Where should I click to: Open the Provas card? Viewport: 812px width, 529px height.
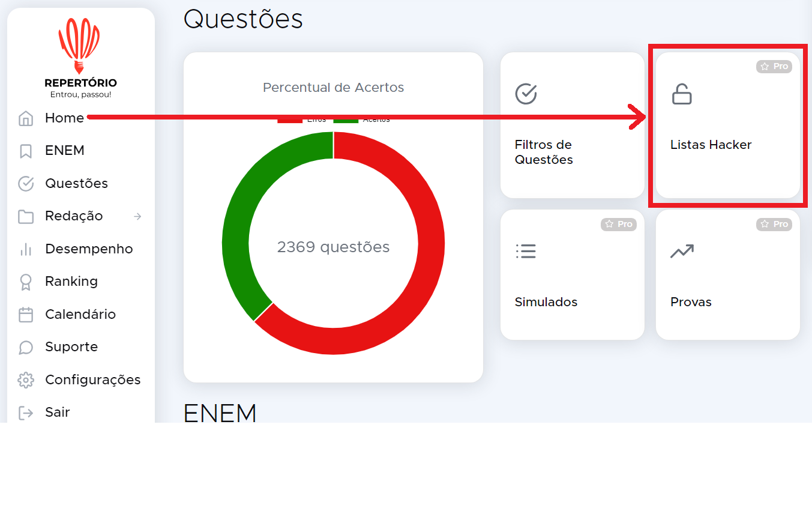click(x=727, y=275)
